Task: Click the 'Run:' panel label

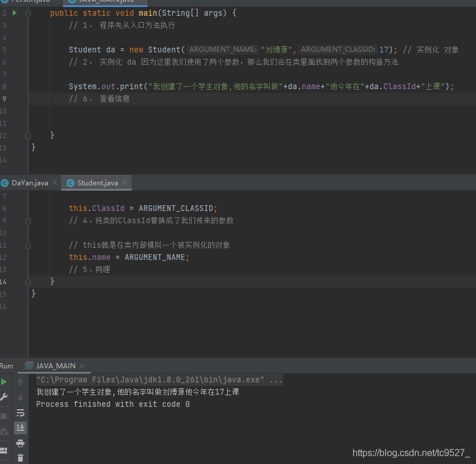Action: coord(6,366)
